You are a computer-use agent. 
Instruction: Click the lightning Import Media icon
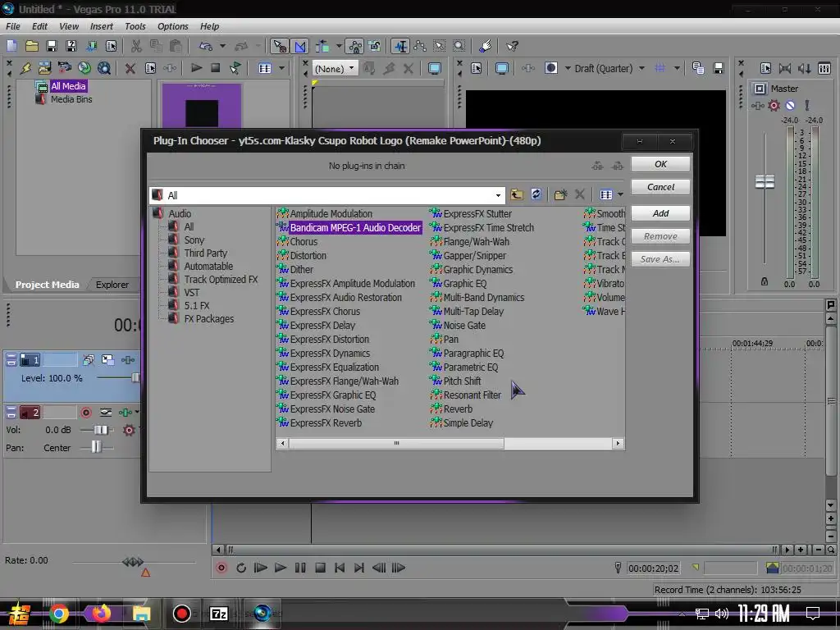tap(25, 68)
